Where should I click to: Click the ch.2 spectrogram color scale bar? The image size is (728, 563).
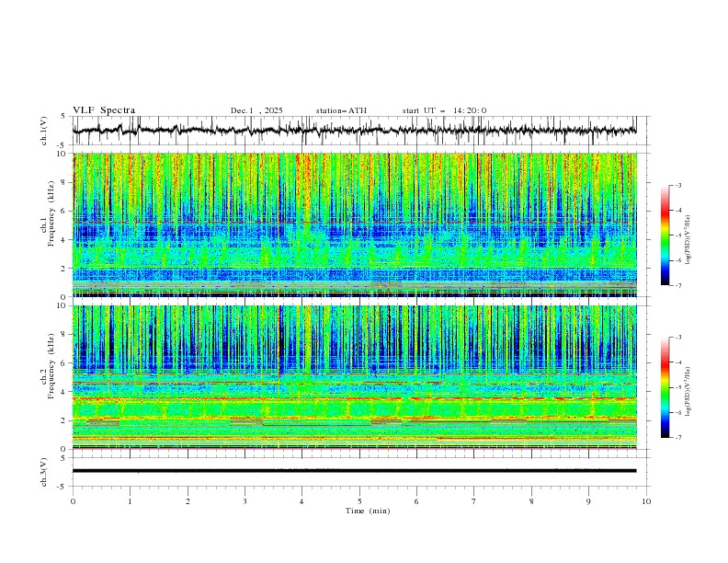(665, 387)
